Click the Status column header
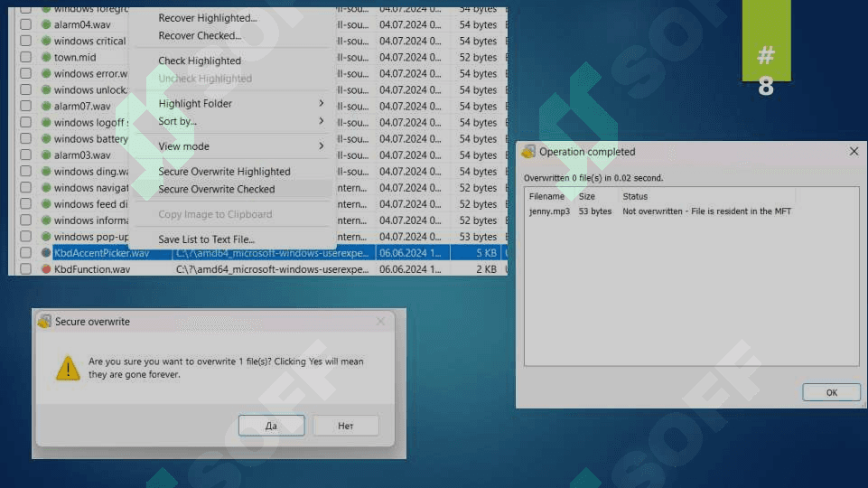This screenshot has width=868, height=488. (636, 196)
